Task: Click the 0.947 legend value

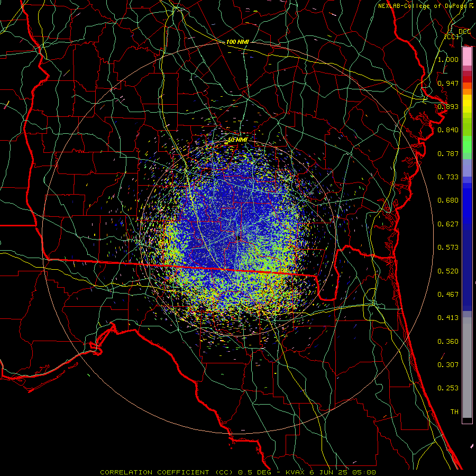Action: click(x=448, y=83)
